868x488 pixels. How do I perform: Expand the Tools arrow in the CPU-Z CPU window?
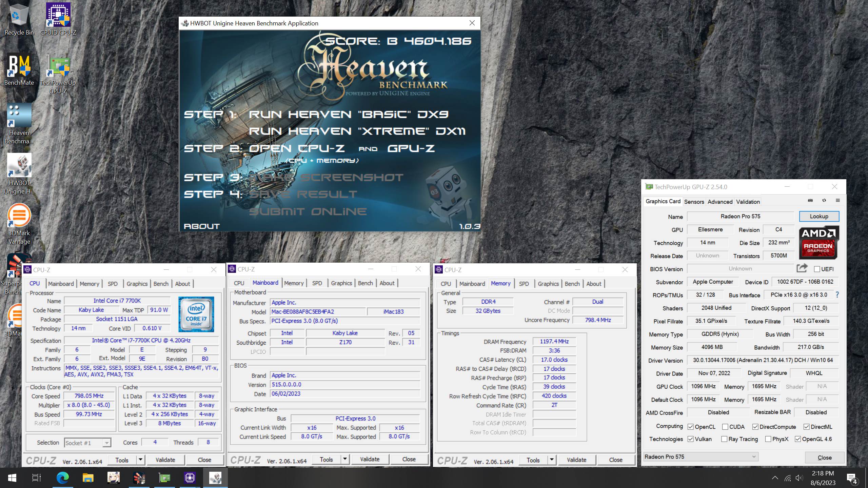tap(140, 460)
